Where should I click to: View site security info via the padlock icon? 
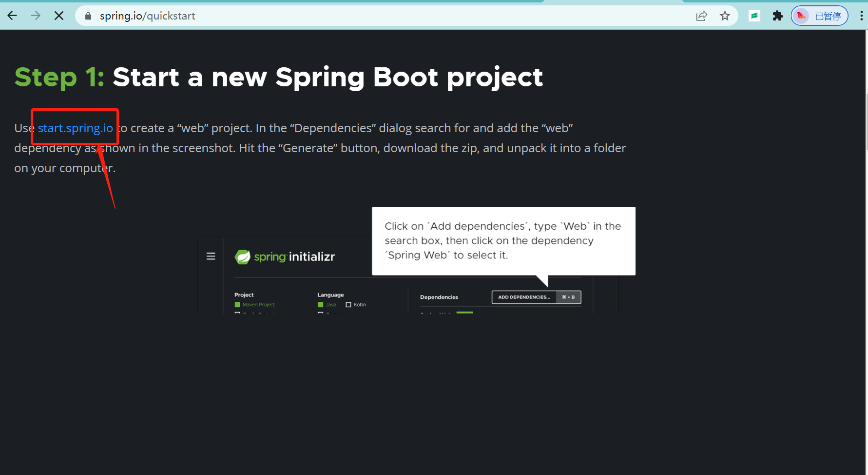[x=88, y=16]
